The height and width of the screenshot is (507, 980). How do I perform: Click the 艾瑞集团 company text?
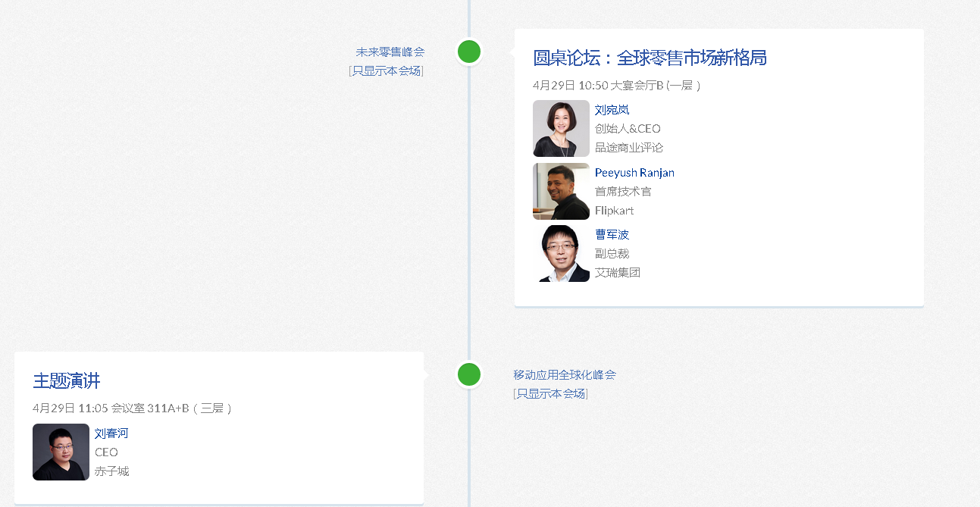tap(618, 273)
